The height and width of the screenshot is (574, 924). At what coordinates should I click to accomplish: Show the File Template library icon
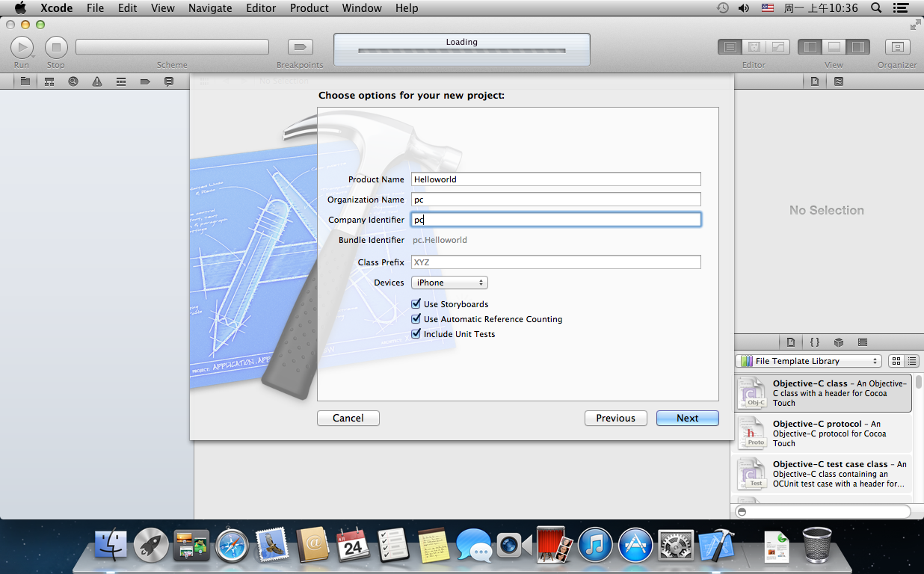tap(791, 342)
